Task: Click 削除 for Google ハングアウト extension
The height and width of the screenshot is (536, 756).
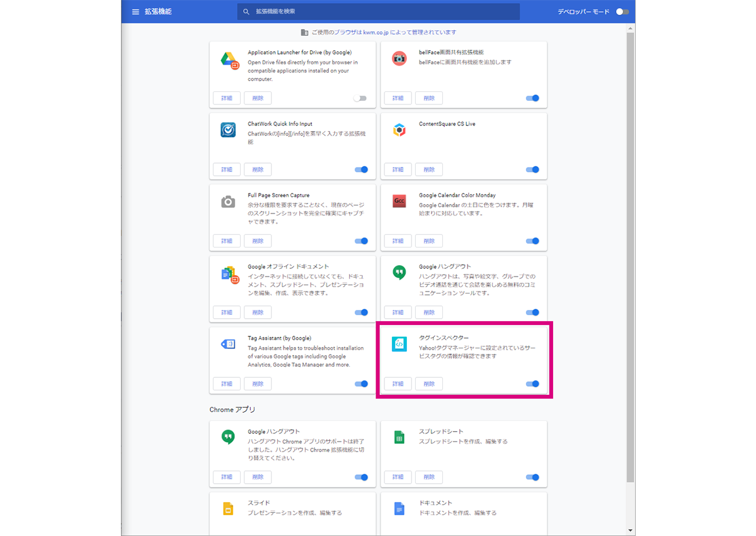Action: tap(429, 312)
